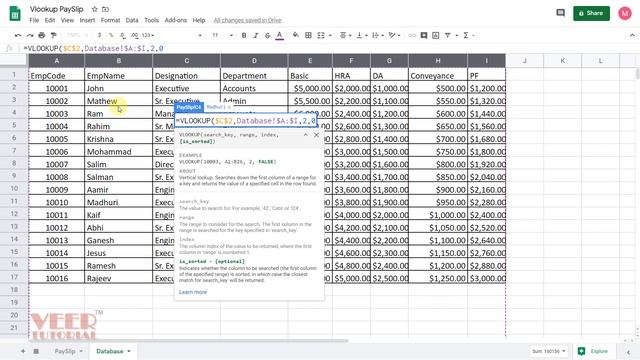Insert chart toolbar icon

click(436, 36)
